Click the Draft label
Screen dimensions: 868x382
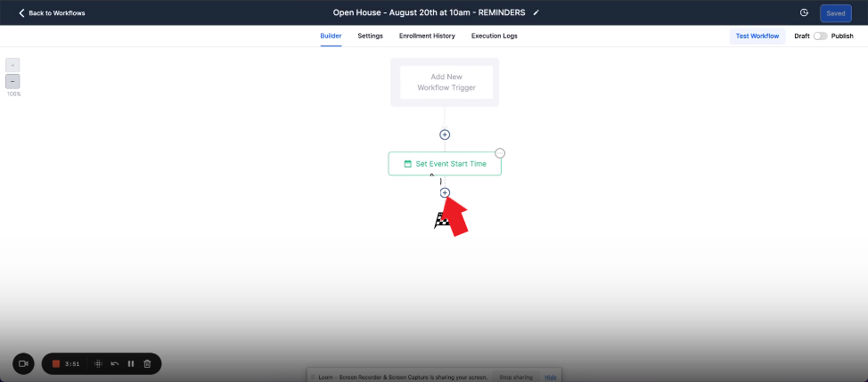pos(801,36)
